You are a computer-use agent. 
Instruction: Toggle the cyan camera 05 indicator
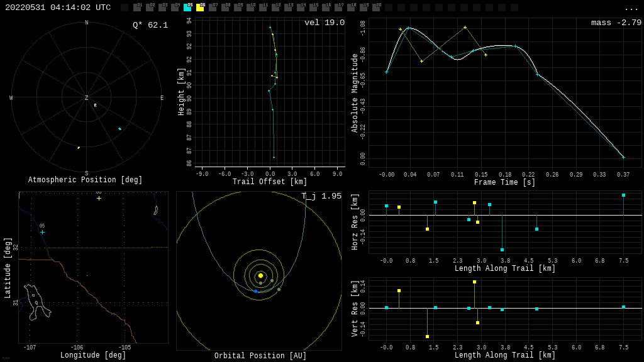tap(187, 8)
